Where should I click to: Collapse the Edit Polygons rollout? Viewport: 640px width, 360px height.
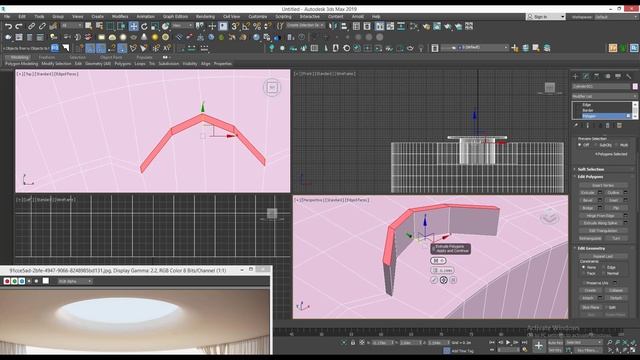click(x=590, y=177)
